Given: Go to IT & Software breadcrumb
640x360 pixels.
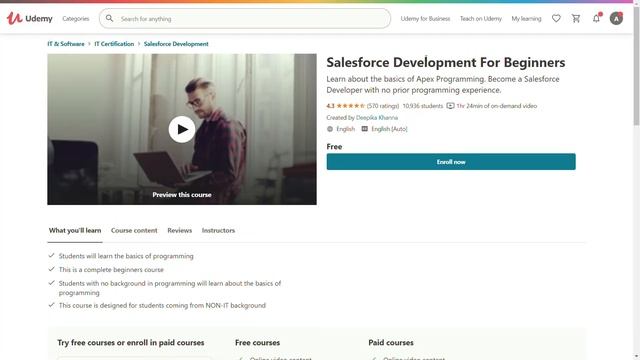Looking at the screenshot, I should click(66, 44).
